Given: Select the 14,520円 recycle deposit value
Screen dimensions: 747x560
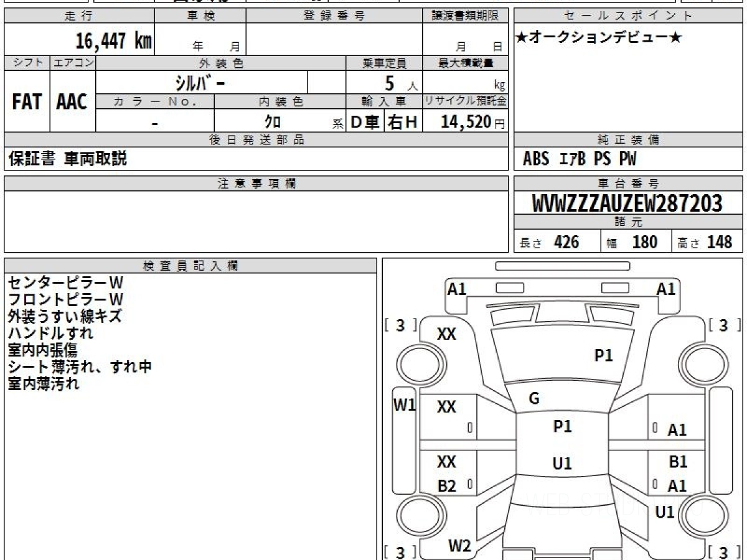Looking at the screenshot, I should (472, 122).
